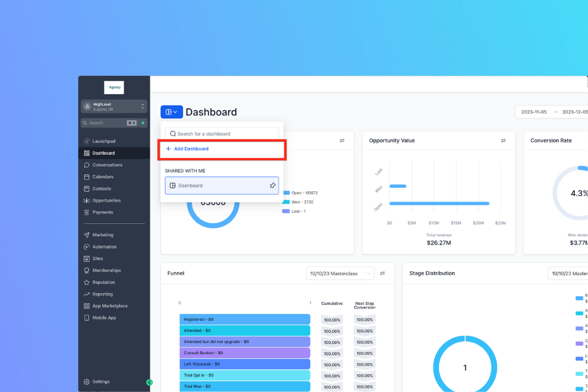Open Launchpad from the sidebar

tap(103, 141)
